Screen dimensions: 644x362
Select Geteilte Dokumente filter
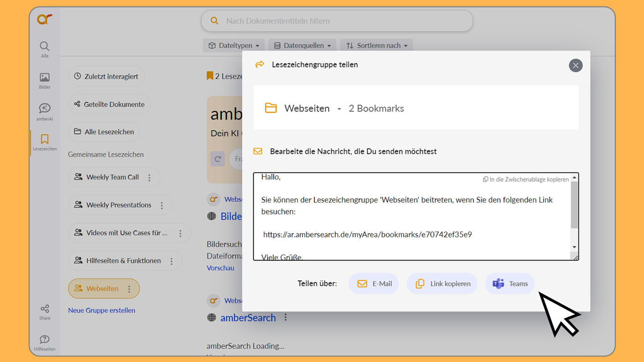click(109, 104)
